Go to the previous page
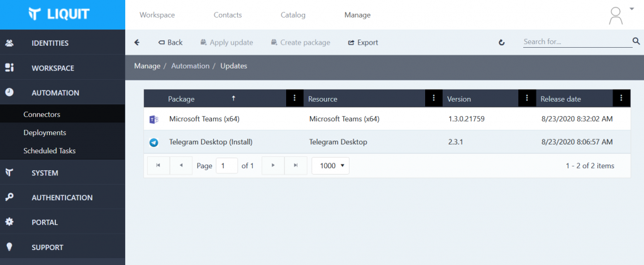This screenshot has width=644, height=265. (181, 165)
